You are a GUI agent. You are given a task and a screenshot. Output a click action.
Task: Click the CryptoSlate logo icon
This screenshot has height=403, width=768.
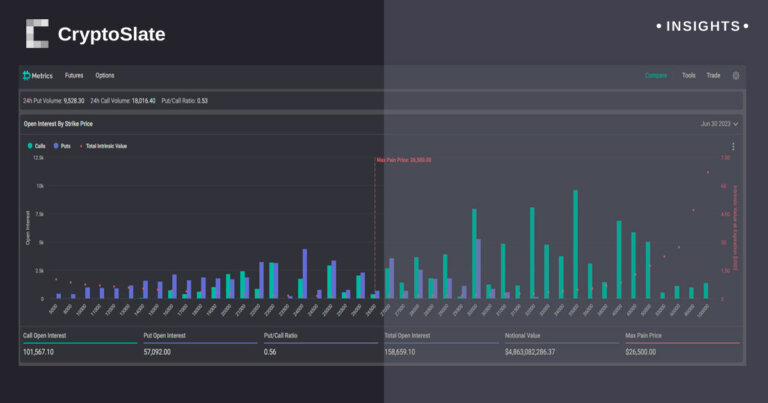[x=37, y=34]
